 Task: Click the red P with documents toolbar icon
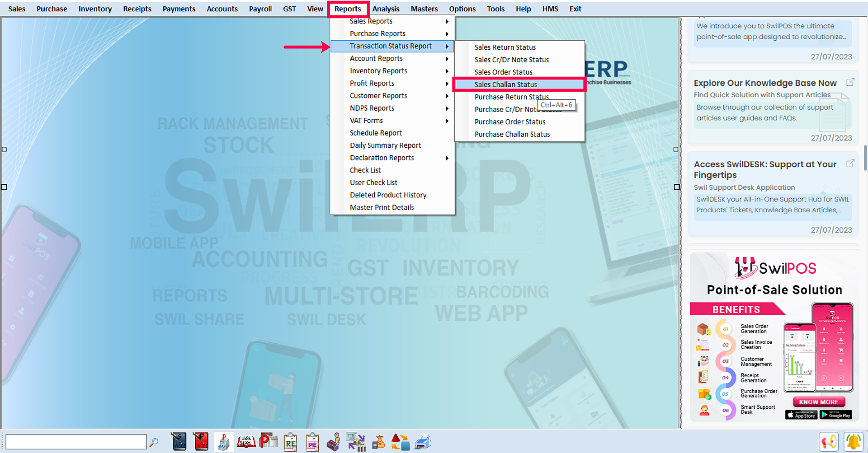(269, 441)
